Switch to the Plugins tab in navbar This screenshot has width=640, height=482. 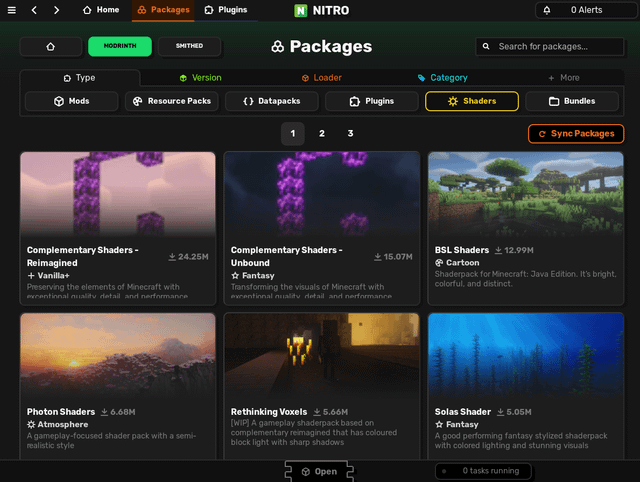[x=225, y=10]
